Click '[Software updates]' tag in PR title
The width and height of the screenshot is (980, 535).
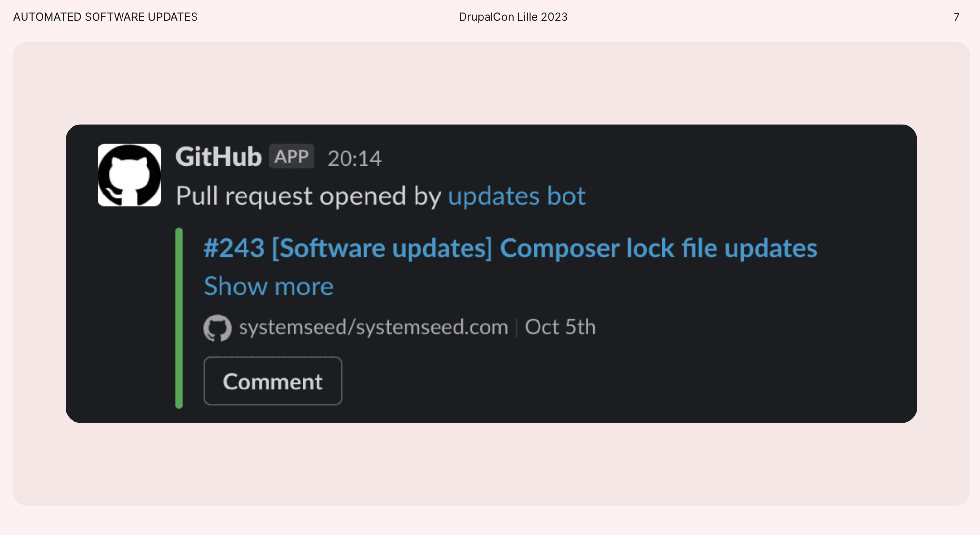(x=382, y=248)
